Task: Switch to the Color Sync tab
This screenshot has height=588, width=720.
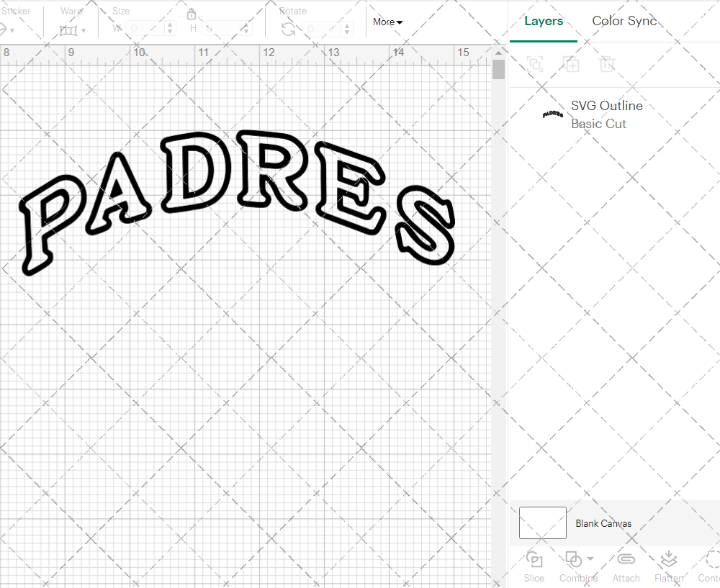Action: tap(624, 21)
